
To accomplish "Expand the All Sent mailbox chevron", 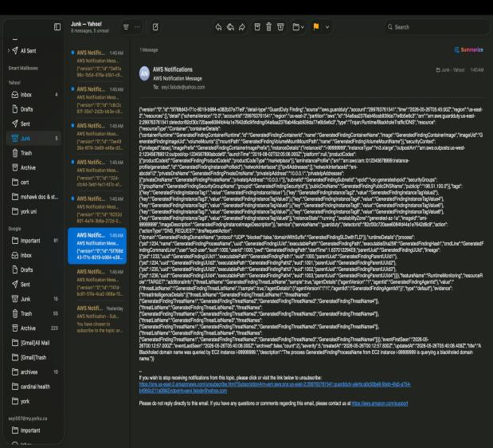I will [8, 51].
